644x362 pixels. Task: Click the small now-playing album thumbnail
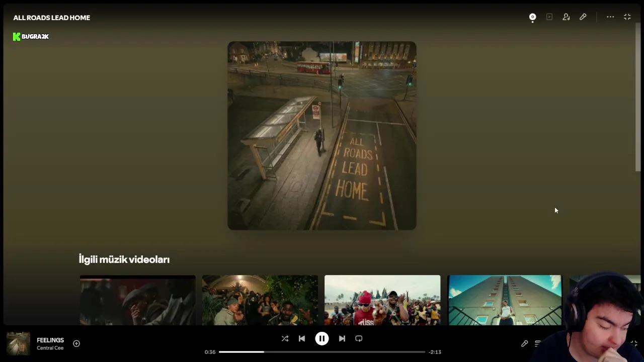coord(18,343)
